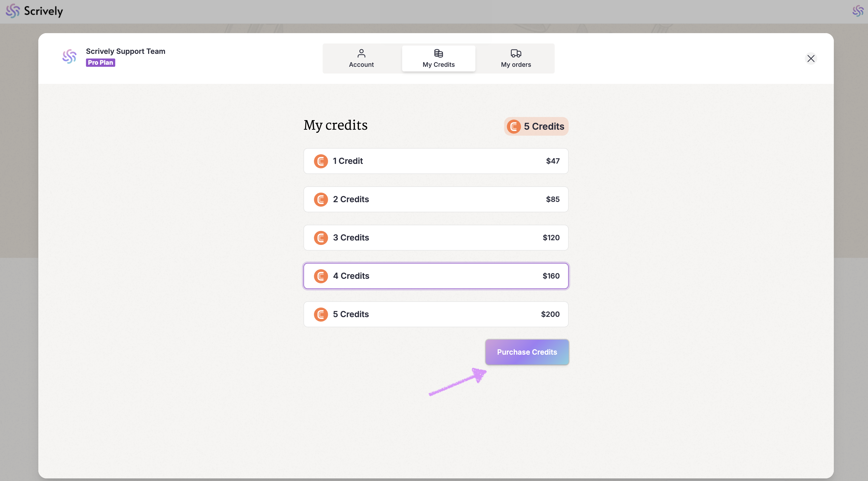The height and width of the screenshot is (481, 868).
Task: Pick the 4 Credits $160 package
Action: click(x=436, y=276)
